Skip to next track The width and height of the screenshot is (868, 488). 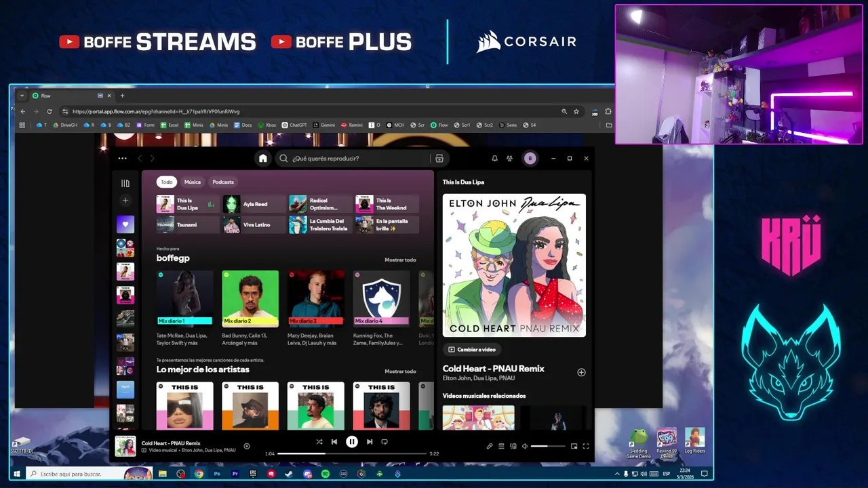pyautogui.click(x=370, y=442)
